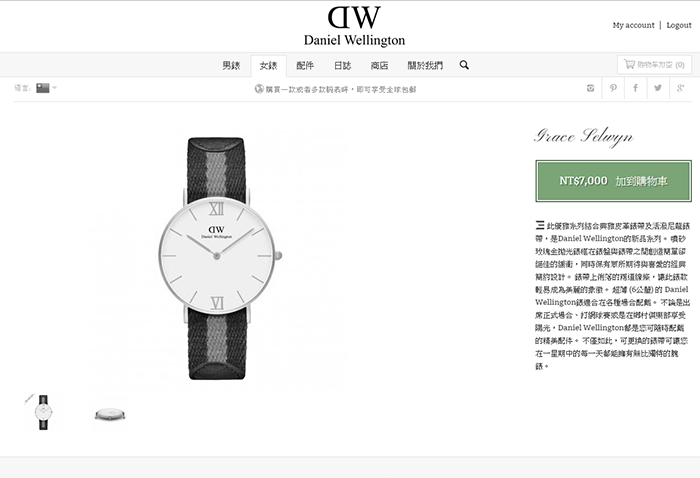Select the 女錶 menu tab
This screenshot has width=700, height=478.
click(x=268, y=66)
